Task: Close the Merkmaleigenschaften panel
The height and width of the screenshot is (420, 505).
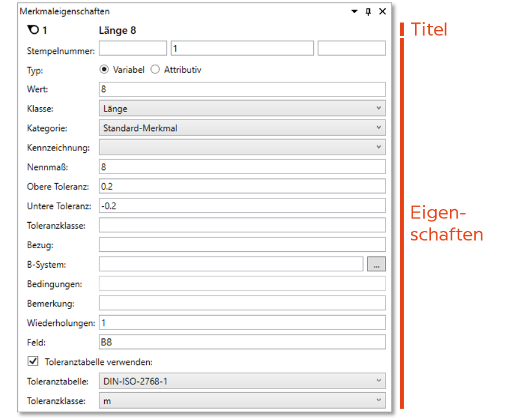Action: [x=382, y=11]
